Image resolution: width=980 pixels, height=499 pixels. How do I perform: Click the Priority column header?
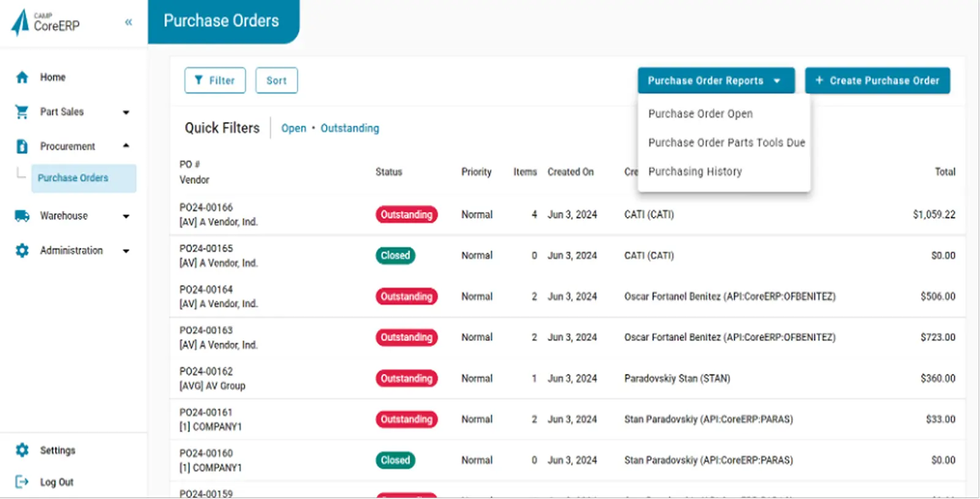pyautogui.click(x=477, y=172)
